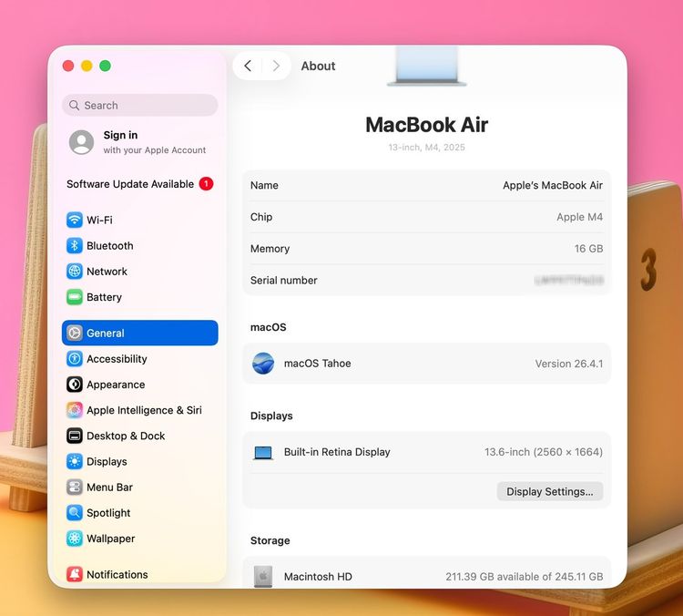This screenshot has height=616, width=683.
Task: Click the Bluetooth icon in sidebar
Action: (x=75, y=245)
